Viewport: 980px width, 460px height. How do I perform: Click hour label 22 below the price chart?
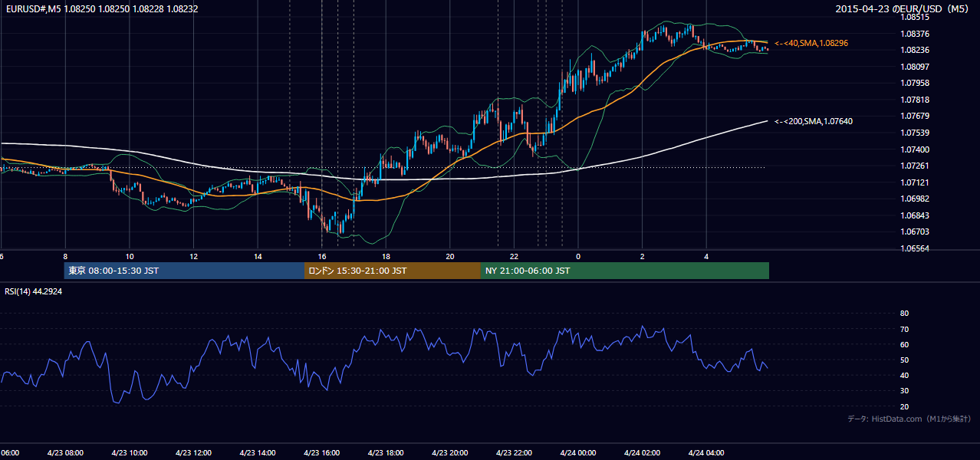point(515,257)
